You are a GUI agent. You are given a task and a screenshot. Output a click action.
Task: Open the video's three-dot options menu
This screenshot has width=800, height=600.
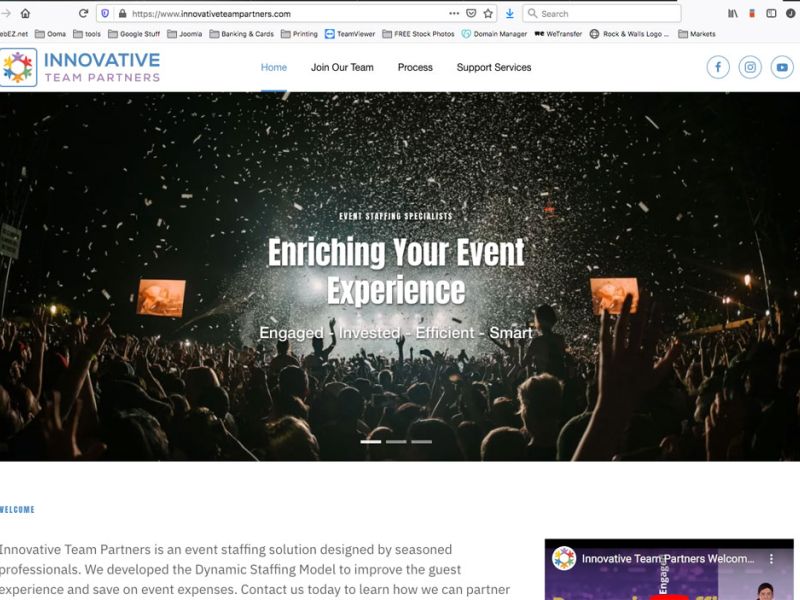[x=771, y=558]
